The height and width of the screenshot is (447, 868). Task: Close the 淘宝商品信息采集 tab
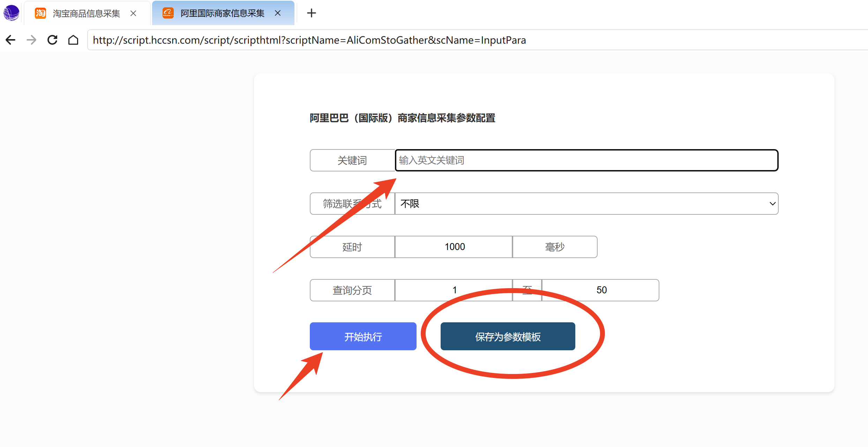[133, 13]
